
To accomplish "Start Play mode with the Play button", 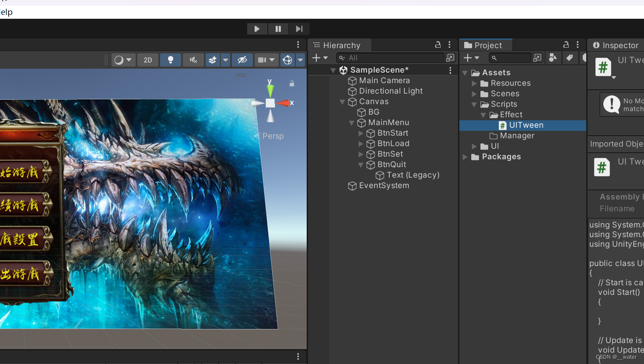I will point(257,29).
